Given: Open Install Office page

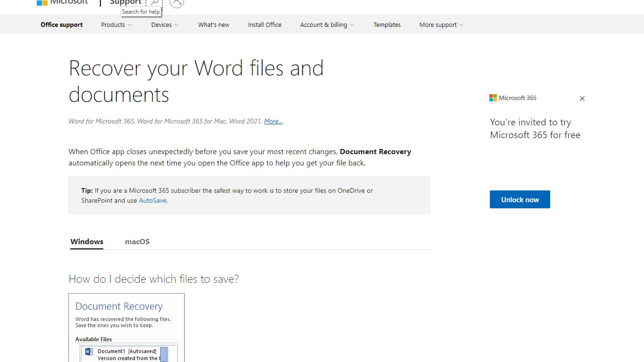Looking at the screenshot, I should click(264, 25).
